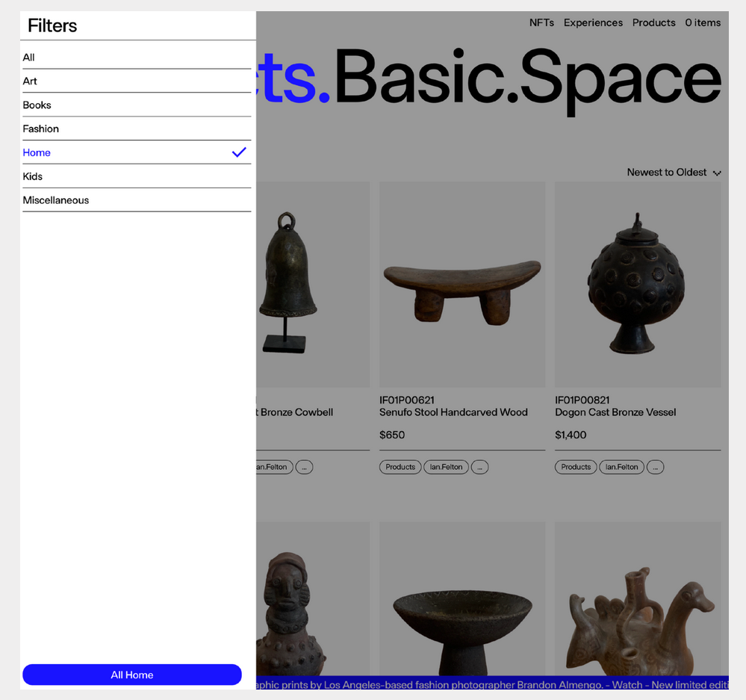Image resolution: width=746 pixels, height=700 pixels.
Task: Click Ian.Felton tag under Bronze Cowbell
Action: 275,467
